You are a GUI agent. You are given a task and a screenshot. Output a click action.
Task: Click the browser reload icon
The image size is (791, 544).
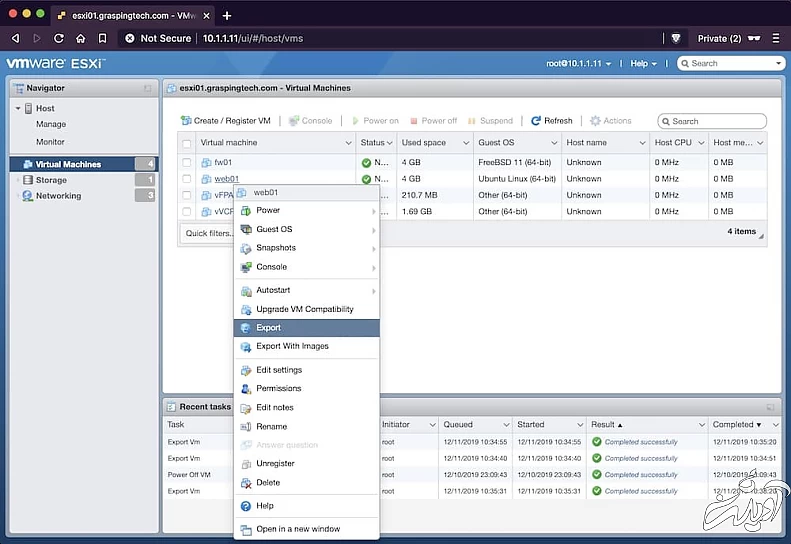(59, 38)
